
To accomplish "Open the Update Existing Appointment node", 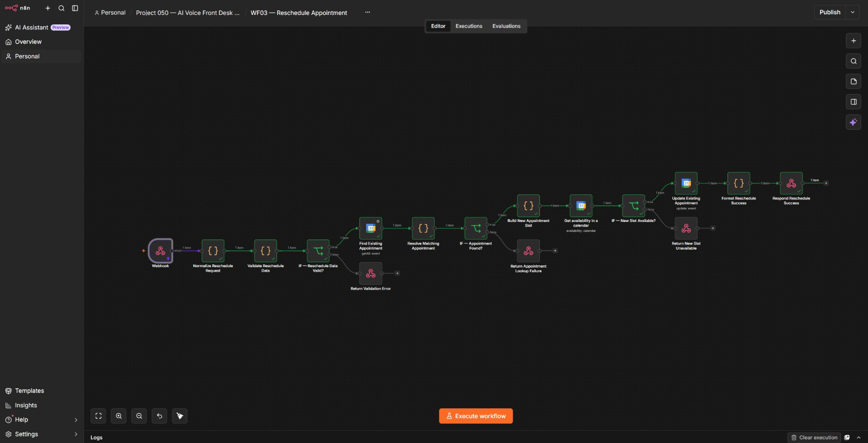I will tap(686, 183).
